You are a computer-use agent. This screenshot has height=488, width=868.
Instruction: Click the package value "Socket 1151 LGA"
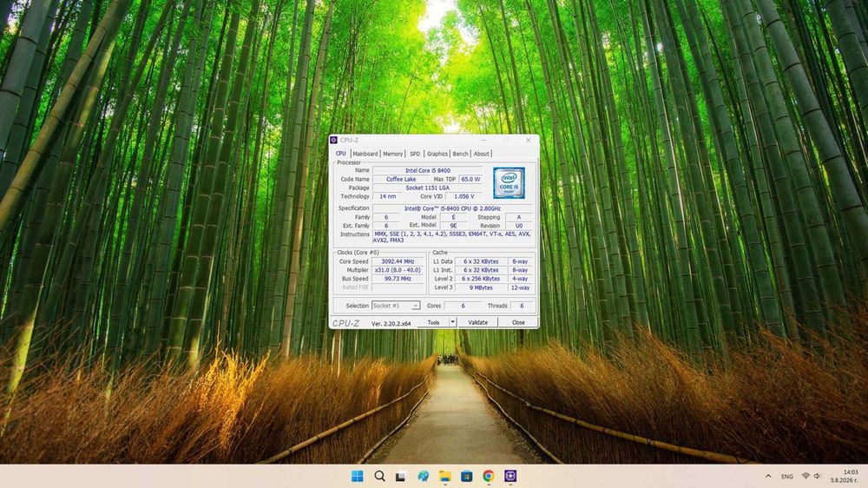(427, 188)
